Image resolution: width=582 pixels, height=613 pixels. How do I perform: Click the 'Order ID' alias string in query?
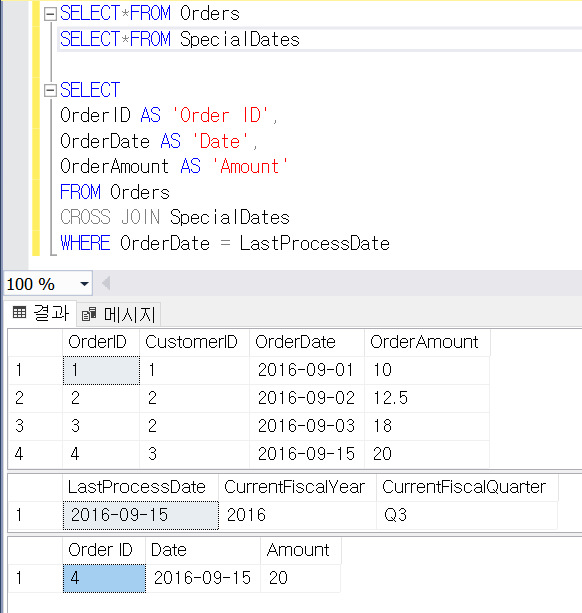tap(220, 116)
